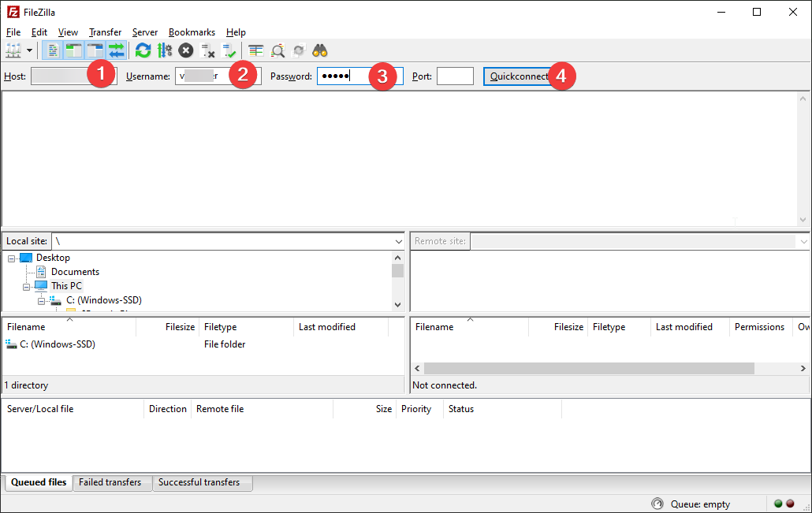The image size is (812, 513).
Task: Open directory listing filters dialog
Action: [x=256, y=50]
